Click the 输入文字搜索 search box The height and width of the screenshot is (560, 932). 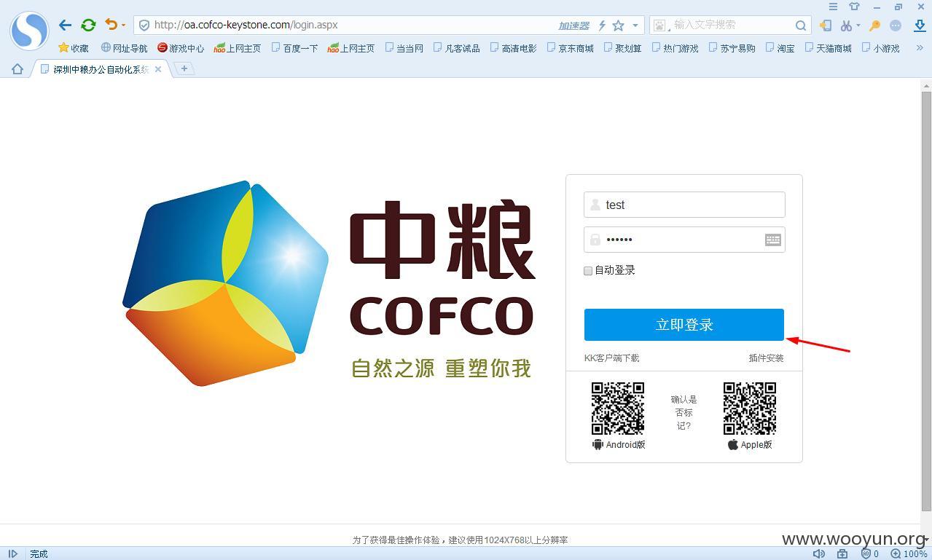pos(731,25)
